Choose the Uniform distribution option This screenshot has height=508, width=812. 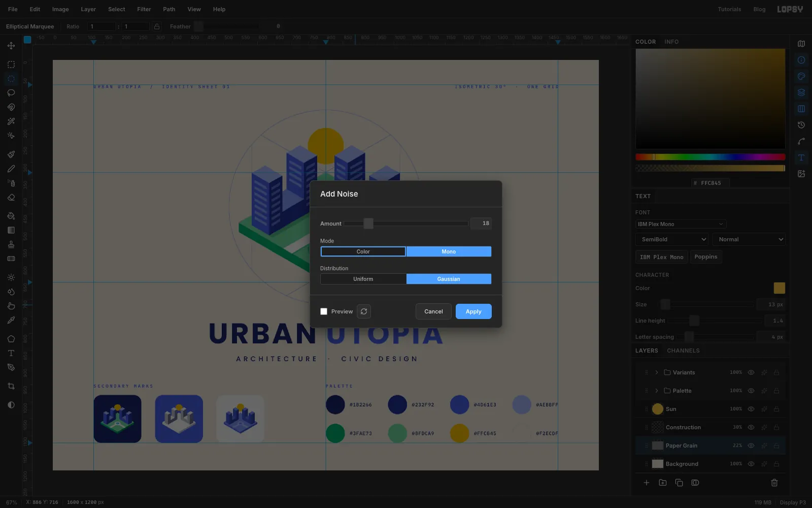tap(363, 279)
